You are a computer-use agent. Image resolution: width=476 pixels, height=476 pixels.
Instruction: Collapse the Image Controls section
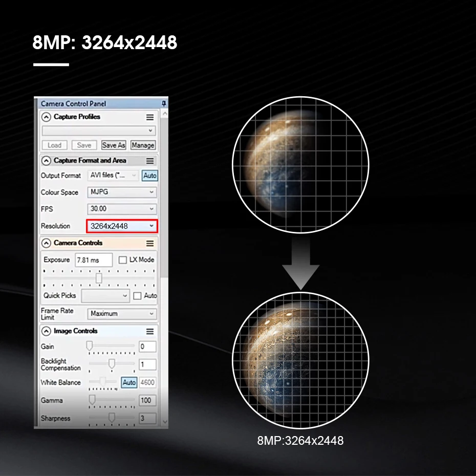coord(46,331)
